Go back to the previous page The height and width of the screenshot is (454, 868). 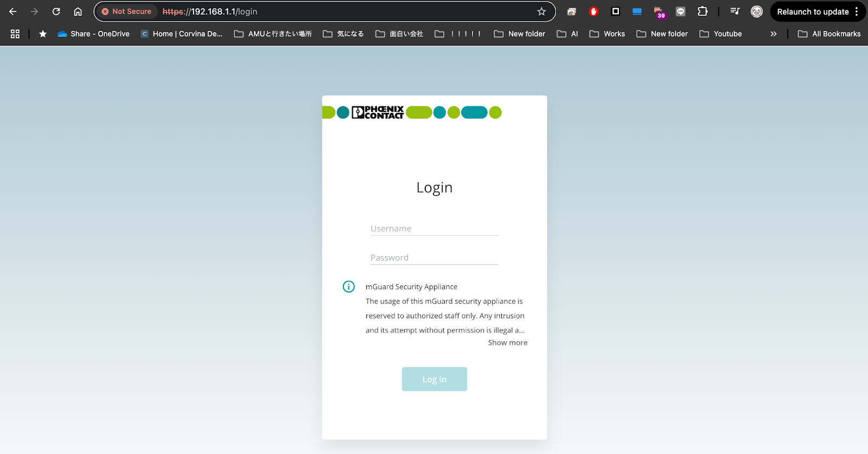click(x=13, y=11)
